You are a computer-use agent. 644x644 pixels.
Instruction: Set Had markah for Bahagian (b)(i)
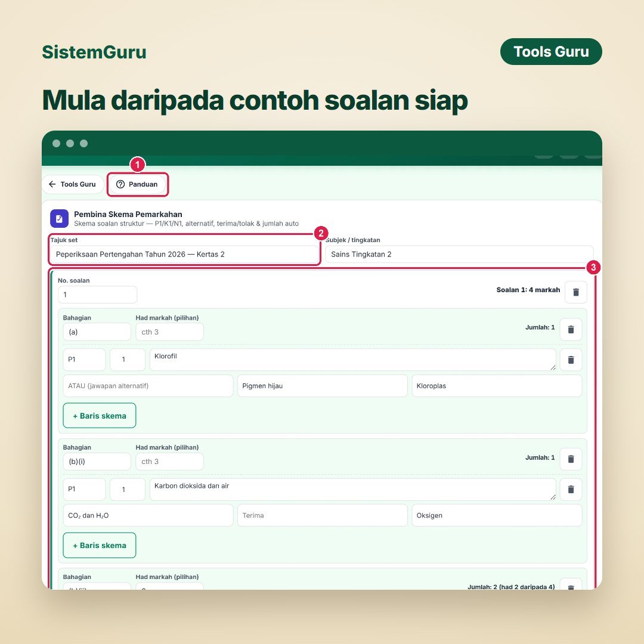pos(169,462)
